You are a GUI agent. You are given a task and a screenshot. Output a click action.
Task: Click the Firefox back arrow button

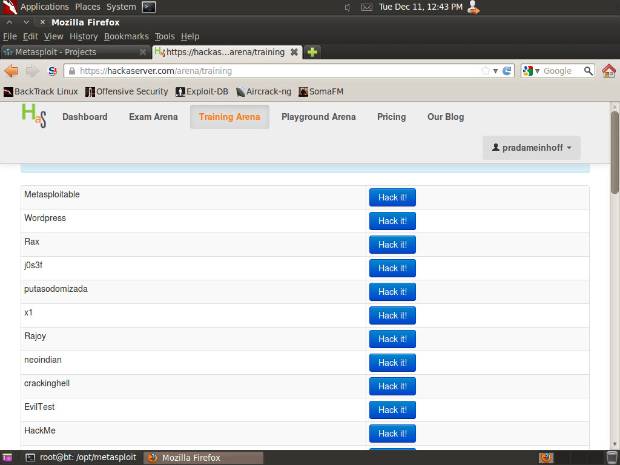pos(12,71)
